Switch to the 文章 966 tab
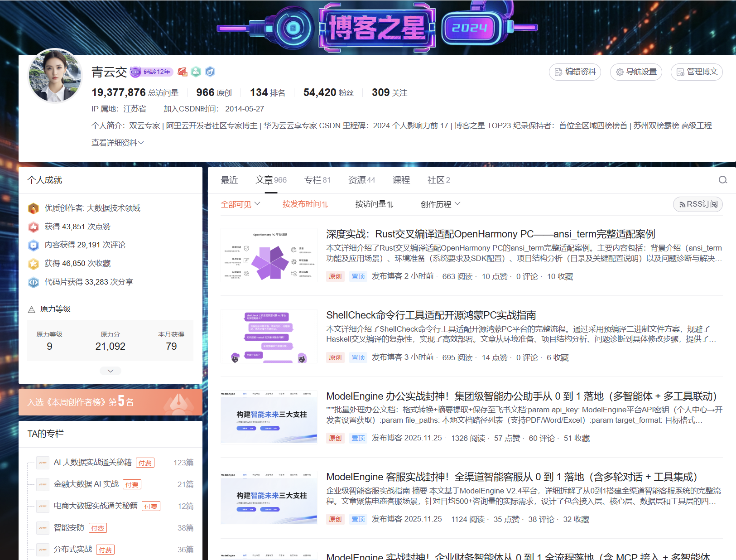 [271, 180]
